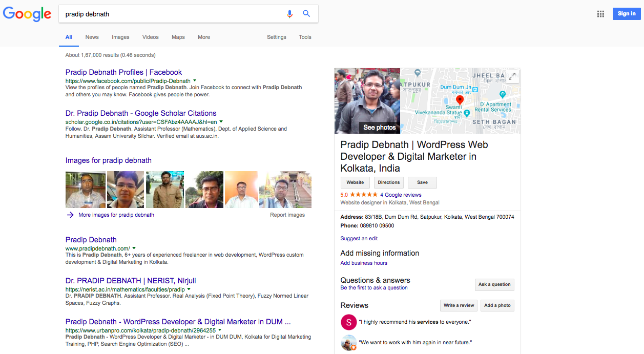The width and height of the screenshot is (644, 354).
Task: Click the blue search magnifier icon
Action: point(306,14)
